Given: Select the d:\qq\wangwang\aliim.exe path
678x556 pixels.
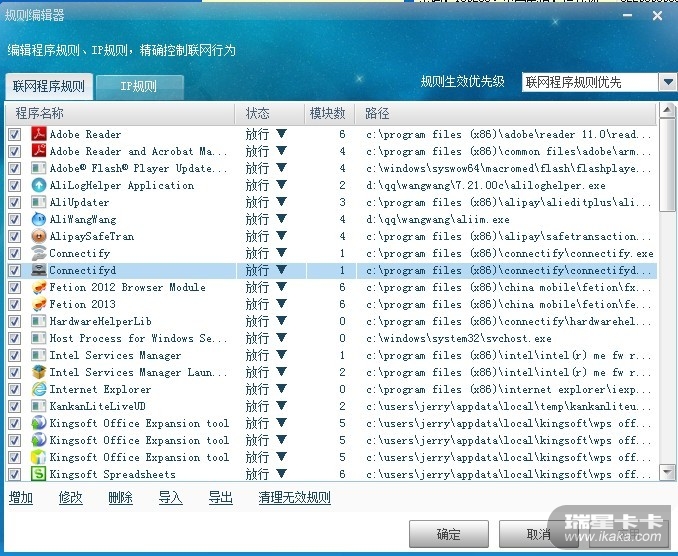Looking at the screenshot, I should coord(438,220).
